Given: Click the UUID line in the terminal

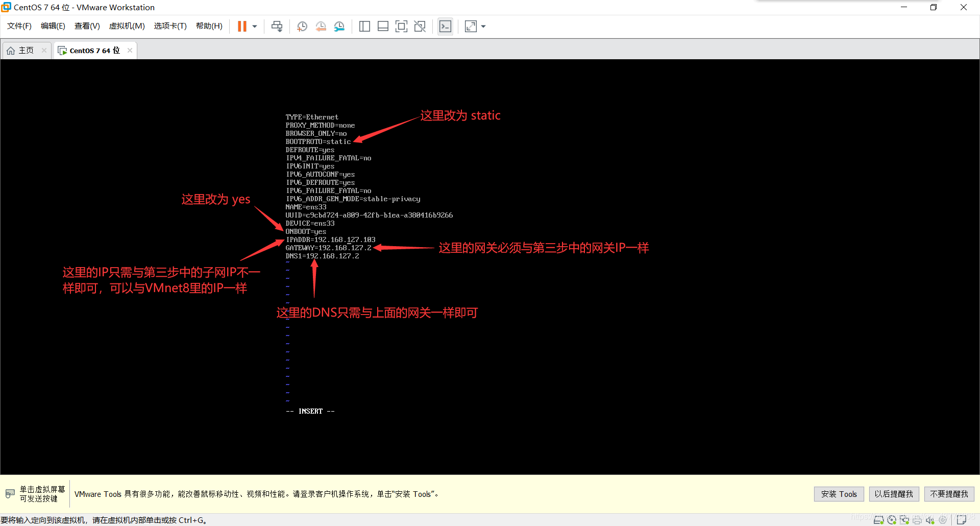Looking at the screenshot, I should 369,215.
